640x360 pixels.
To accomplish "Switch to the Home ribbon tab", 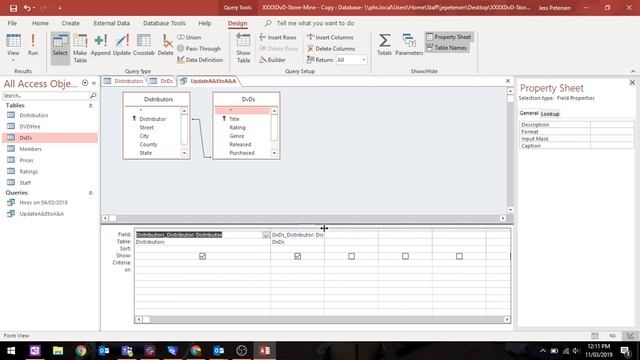I will [40, 23].
